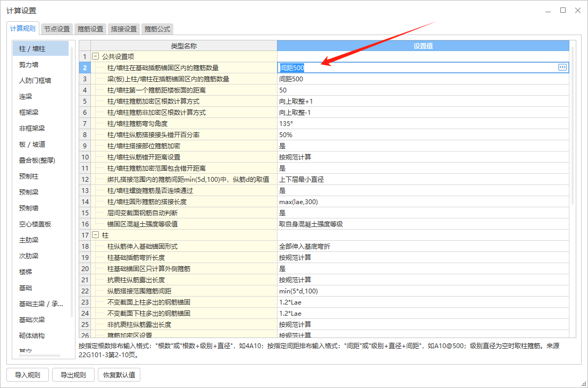
Task: Click the category list vertical scrollbar
Action: 72,181
